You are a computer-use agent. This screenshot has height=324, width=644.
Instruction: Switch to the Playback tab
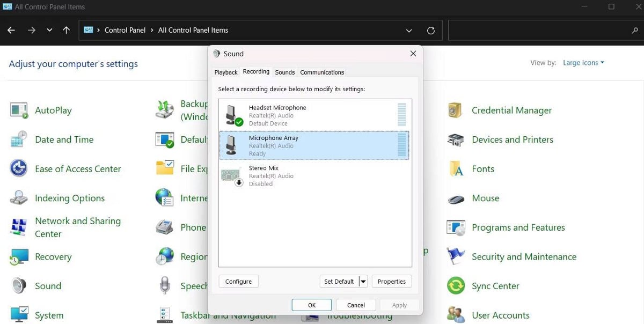226,72
